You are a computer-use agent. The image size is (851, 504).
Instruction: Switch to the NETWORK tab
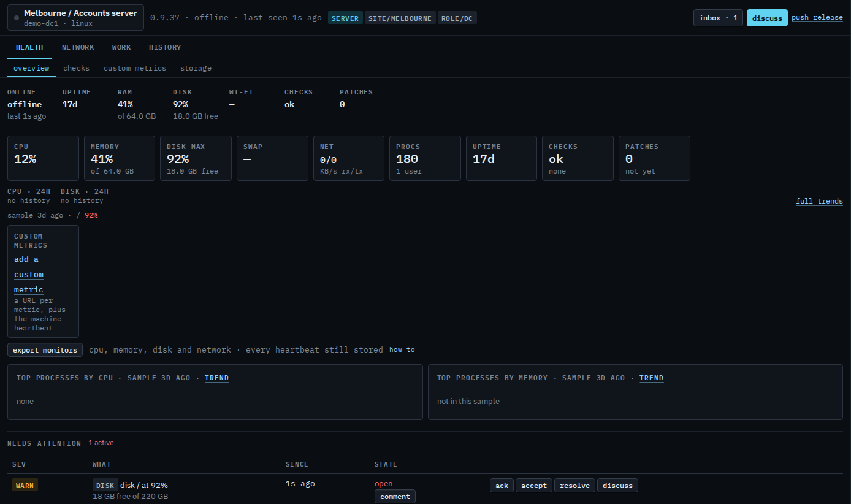click(x=78, y=47)
